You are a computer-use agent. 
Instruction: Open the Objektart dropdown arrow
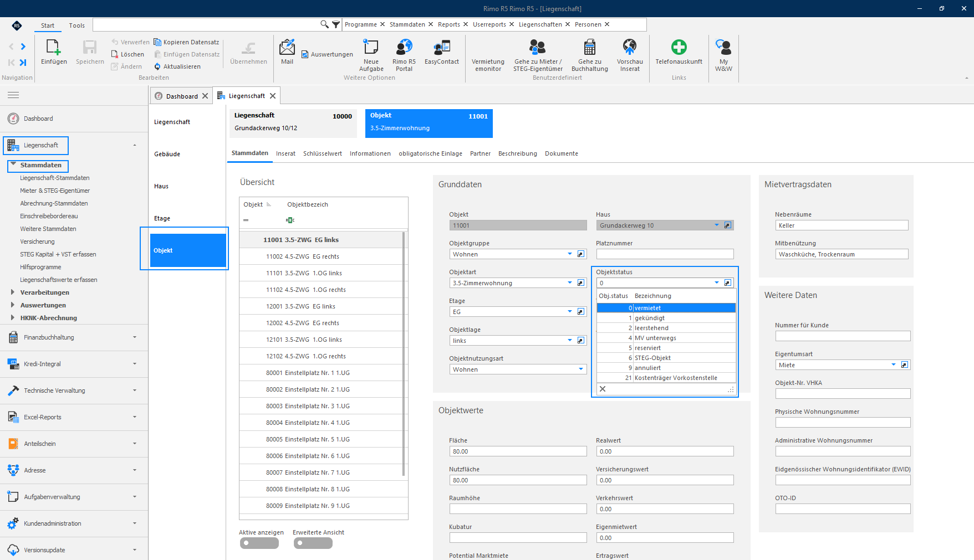[x=570, y=283]
